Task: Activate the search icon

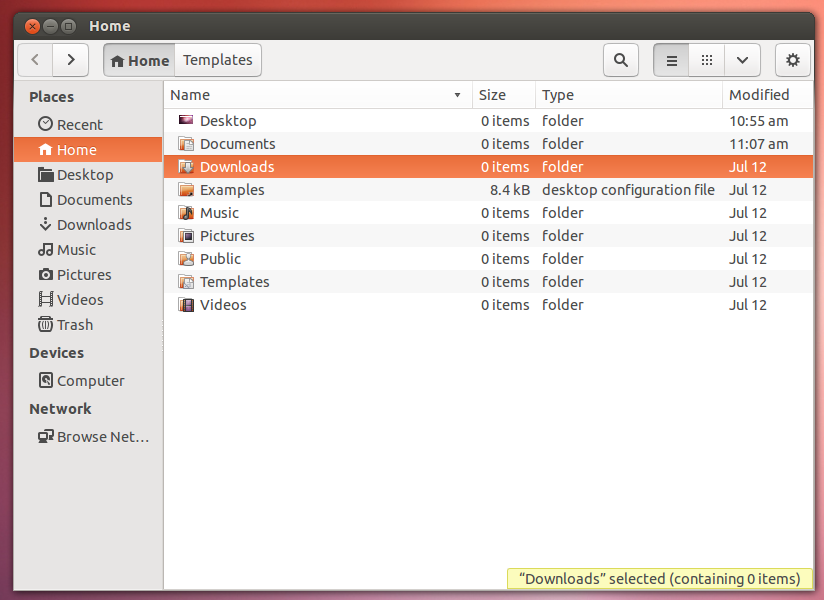Action: tap(620, 60)
